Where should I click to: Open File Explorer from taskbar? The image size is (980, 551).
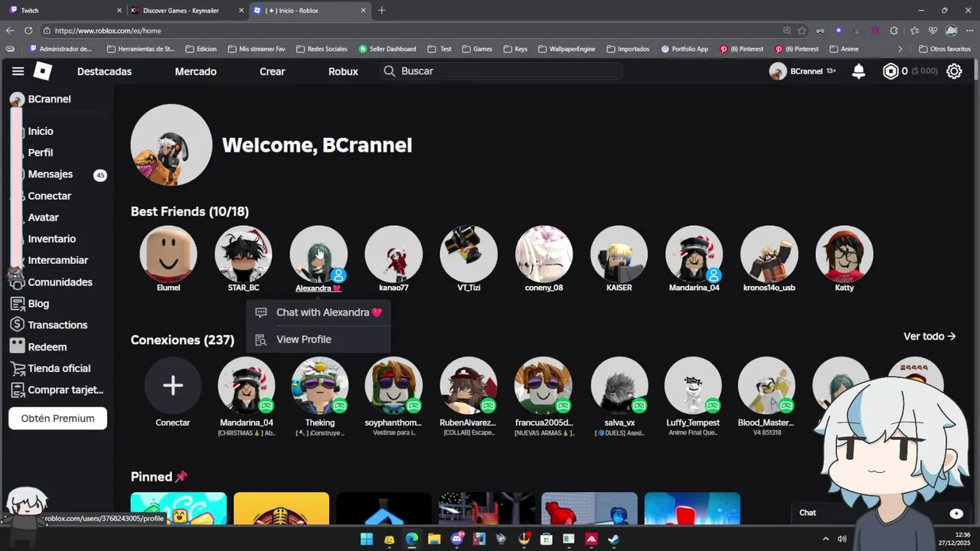(434, 539)
